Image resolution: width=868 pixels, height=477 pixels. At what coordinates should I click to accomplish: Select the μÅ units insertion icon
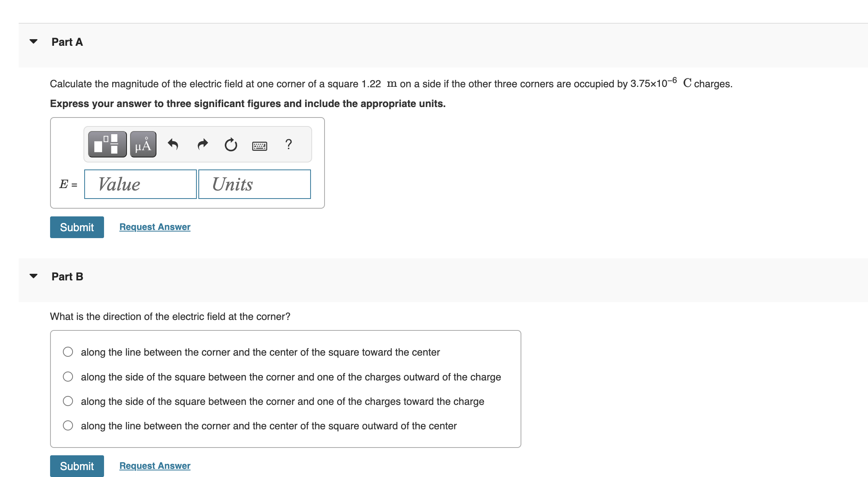142,144
